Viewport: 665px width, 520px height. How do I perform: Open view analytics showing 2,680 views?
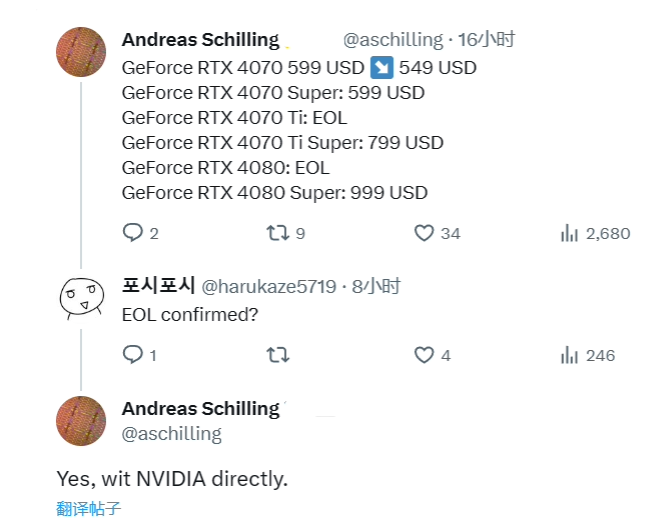(x=570, y=233)
